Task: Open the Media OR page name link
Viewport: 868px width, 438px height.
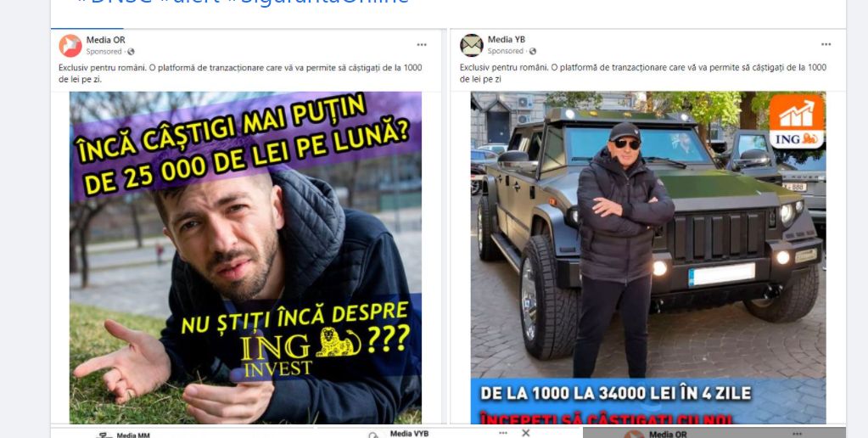Action: (x=106, y=40)
